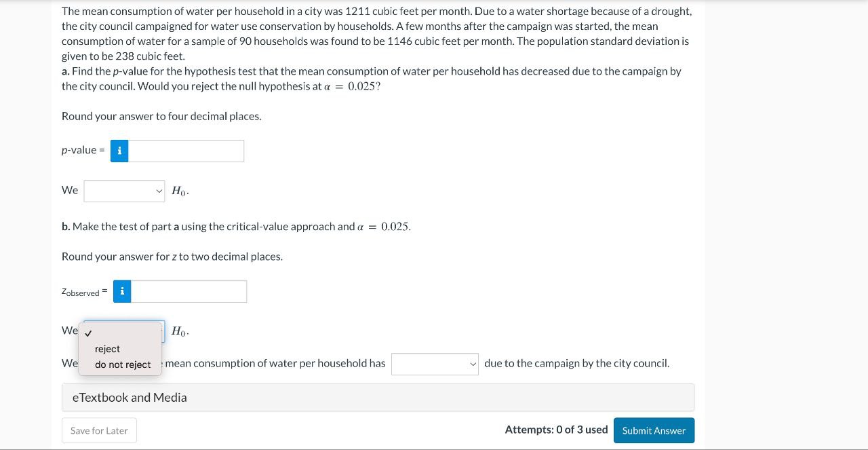Click the Save for Later button

point(99,430)
